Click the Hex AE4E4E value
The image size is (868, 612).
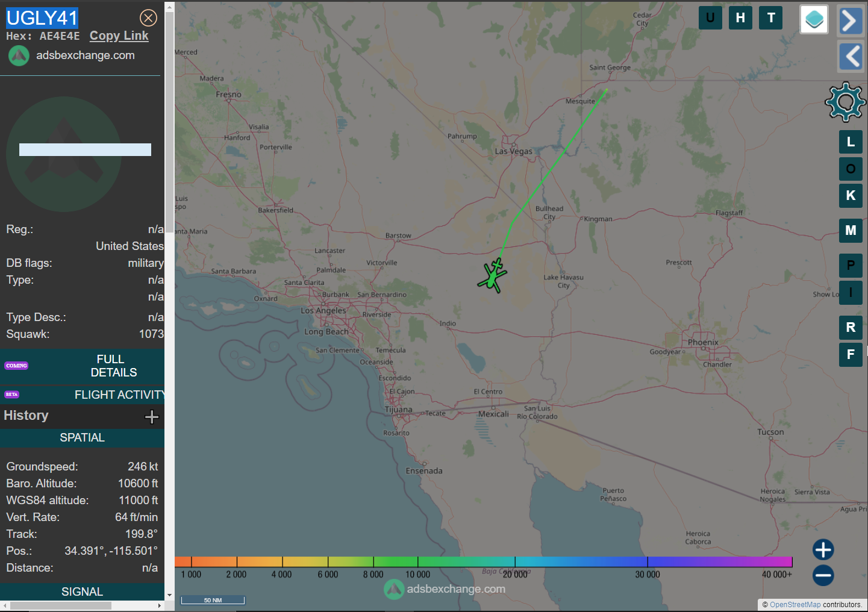coord(60,36)
